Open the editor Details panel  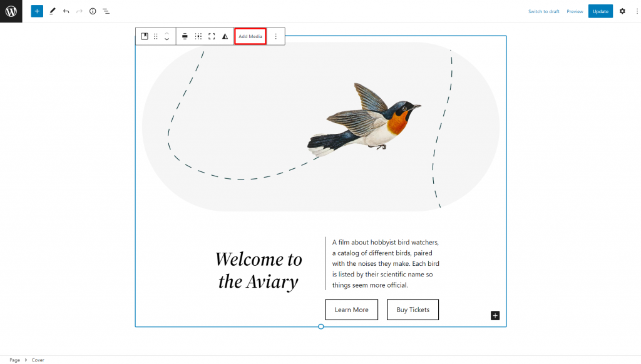93,11
